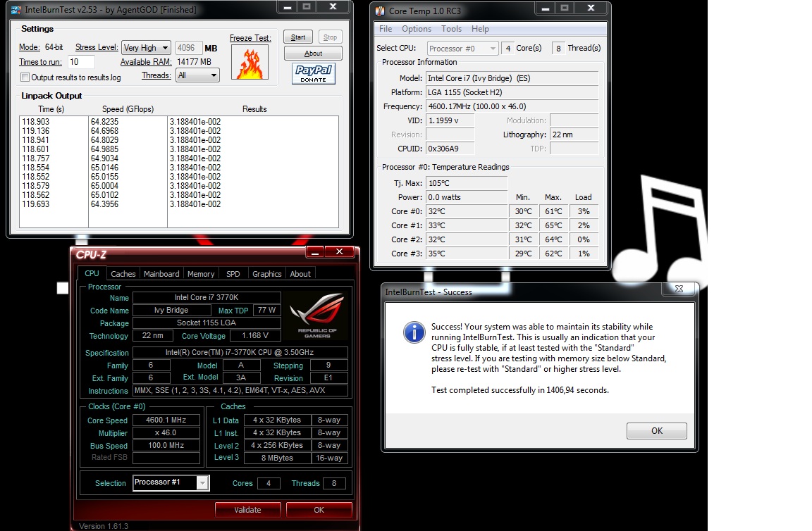Click the IntelBurnTest flame icon

click(x=250, y=62)
